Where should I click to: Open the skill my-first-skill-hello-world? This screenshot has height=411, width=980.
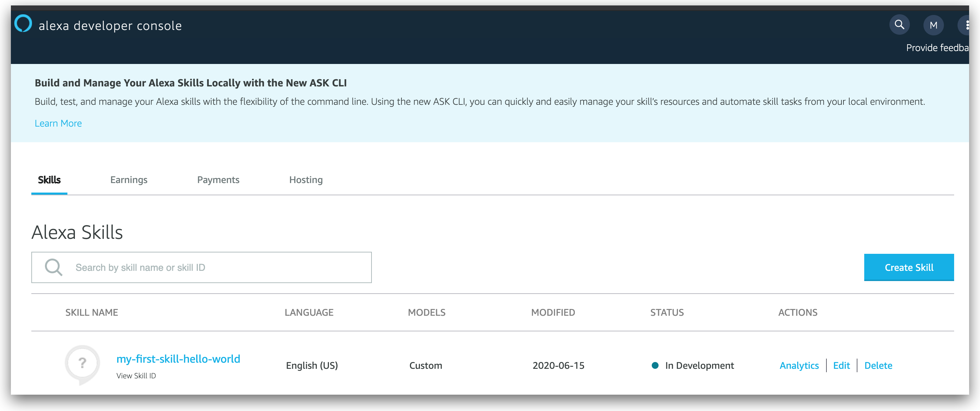[178, 358]
